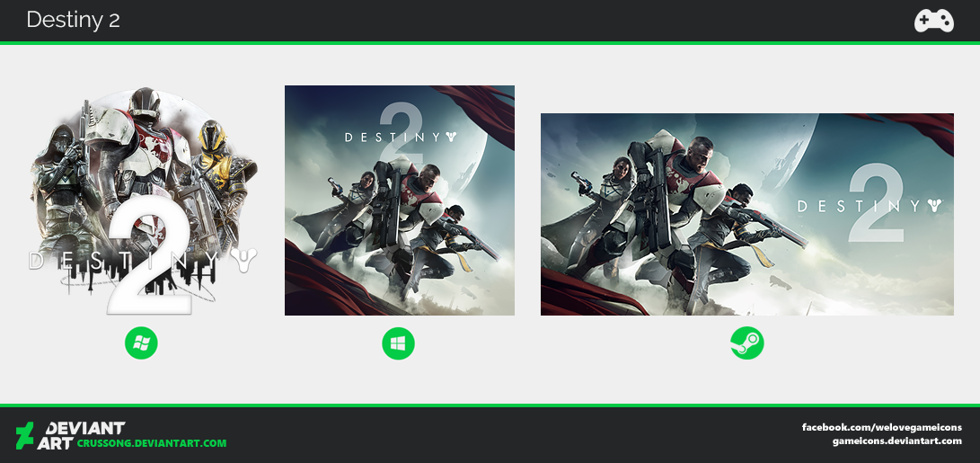Click the DESTINY wordmark on square tile
This screenshot has width=980, height=463.
pyautogui.click(x=393, y=137)
